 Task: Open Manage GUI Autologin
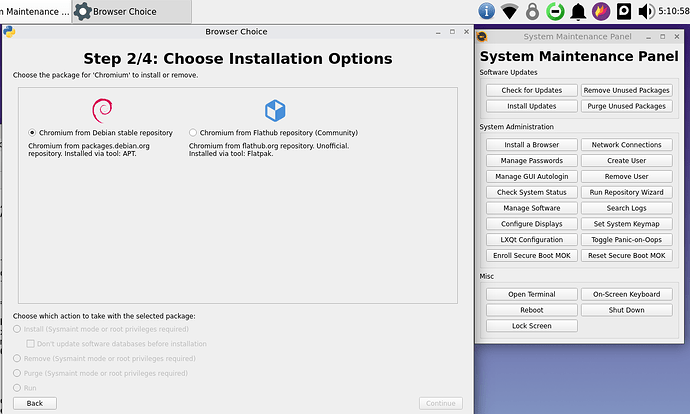pos(532,176)
